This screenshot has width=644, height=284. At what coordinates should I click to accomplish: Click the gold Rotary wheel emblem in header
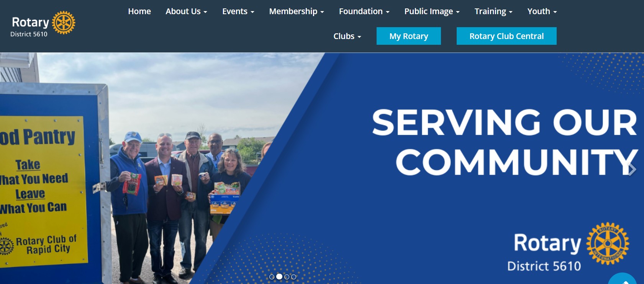tap(64, 23)
